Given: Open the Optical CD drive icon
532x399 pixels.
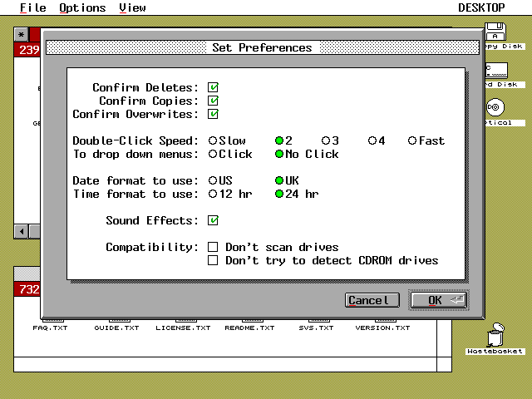Looking at the screenshot, I should click(495, 107).
